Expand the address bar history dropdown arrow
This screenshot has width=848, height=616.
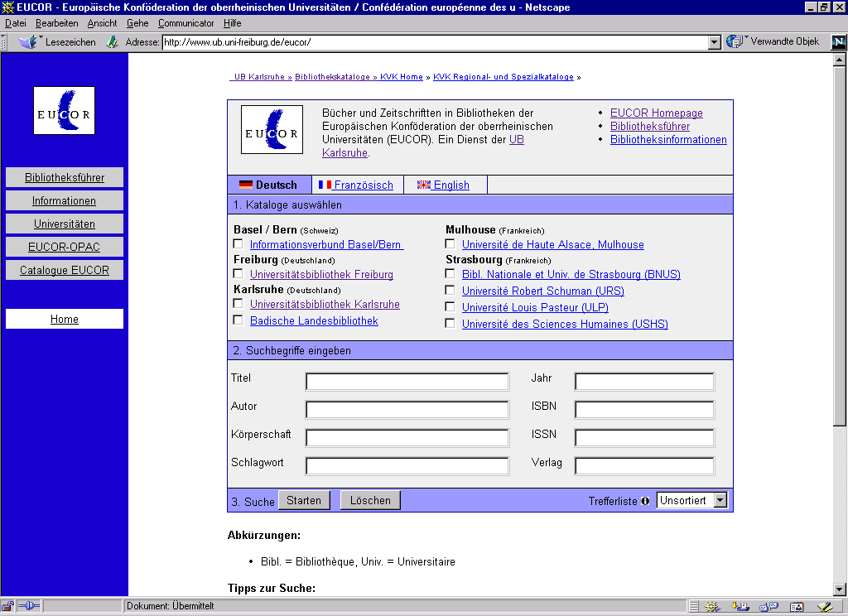(x=715, y=42)
